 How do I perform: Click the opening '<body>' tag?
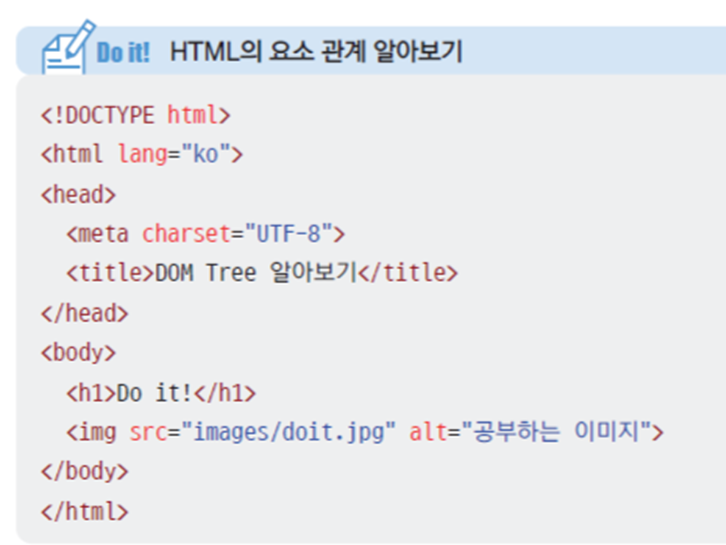(78, 353)
